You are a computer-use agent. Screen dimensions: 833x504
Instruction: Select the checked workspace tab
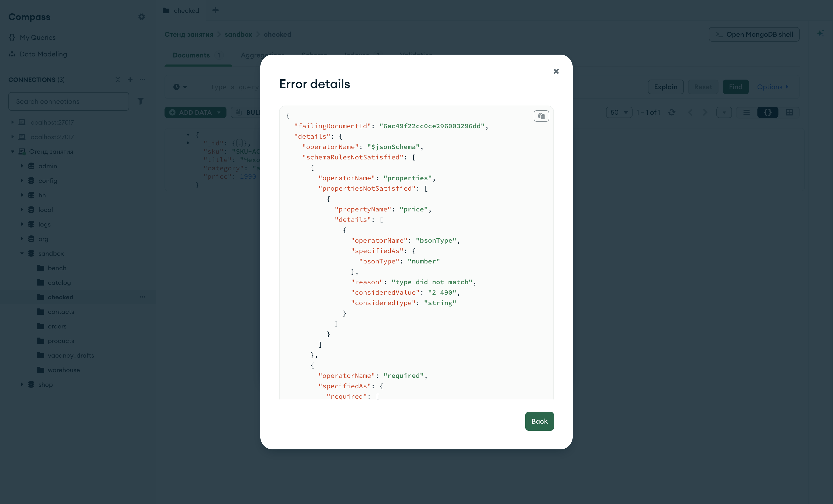(x=181, y=10)
